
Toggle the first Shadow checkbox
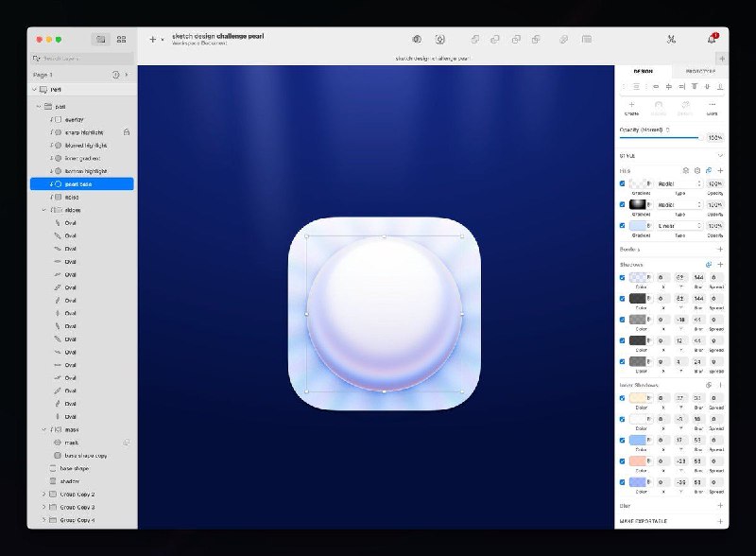point(621,277)
